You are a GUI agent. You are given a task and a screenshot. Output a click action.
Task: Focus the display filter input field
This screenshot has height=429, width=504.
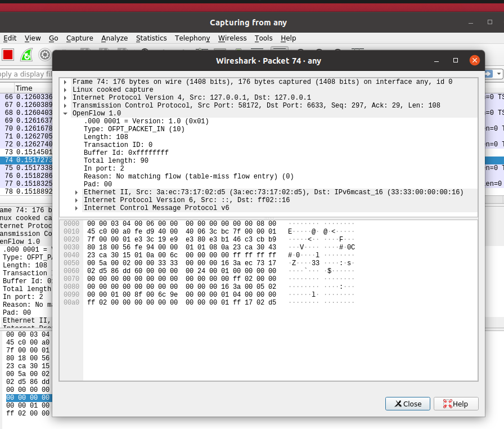pyautogui.click(x=26, y=74)
